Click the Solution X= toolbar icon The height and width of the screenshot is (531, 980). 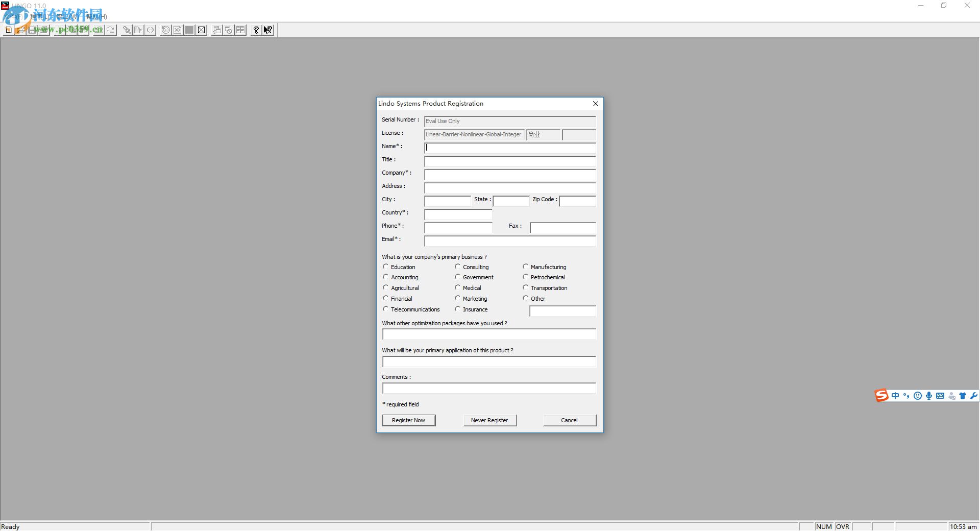pyautogui.click(x=177, y=30)
